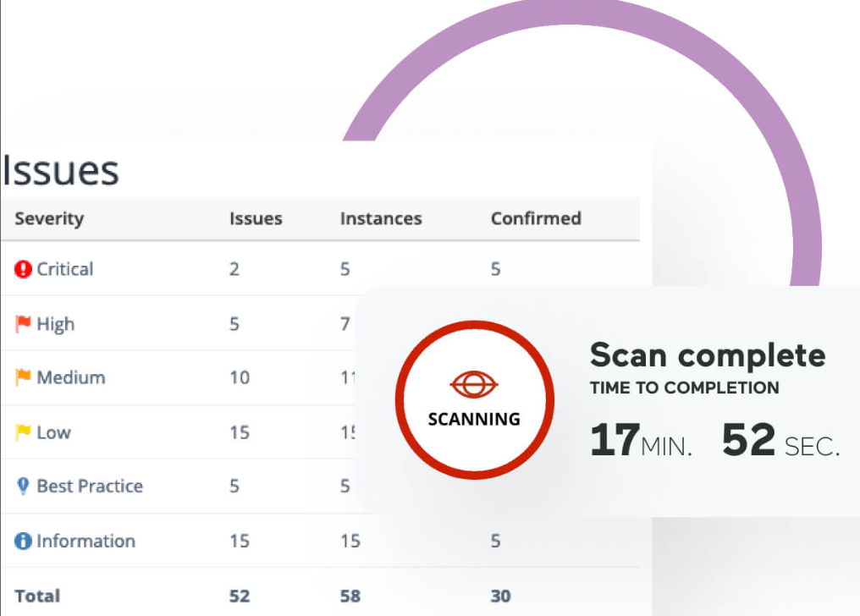The height and width of the screenshot is (616, 860).
Task: Open the Medium severity link
Action: 71,377
